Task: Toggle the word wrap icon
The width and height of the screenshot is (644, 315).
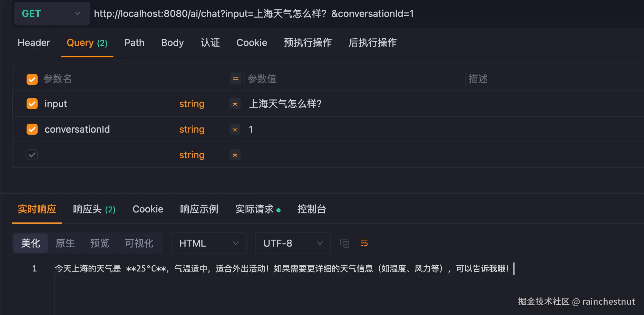Action: pyautogui.click(x=364, y=244)
